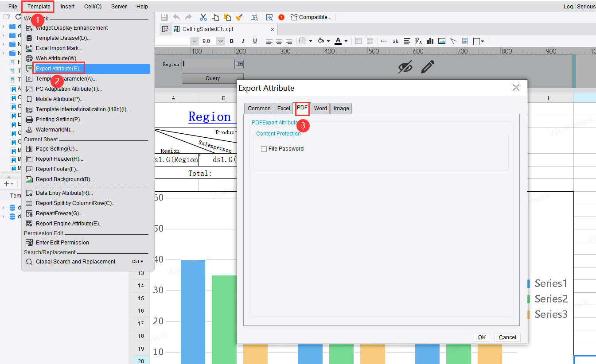Image resolution: width=596 pixels, height=364 pixels.
Task: Open the plus add-dataset dropdown
Action: [x=8, y=183]
